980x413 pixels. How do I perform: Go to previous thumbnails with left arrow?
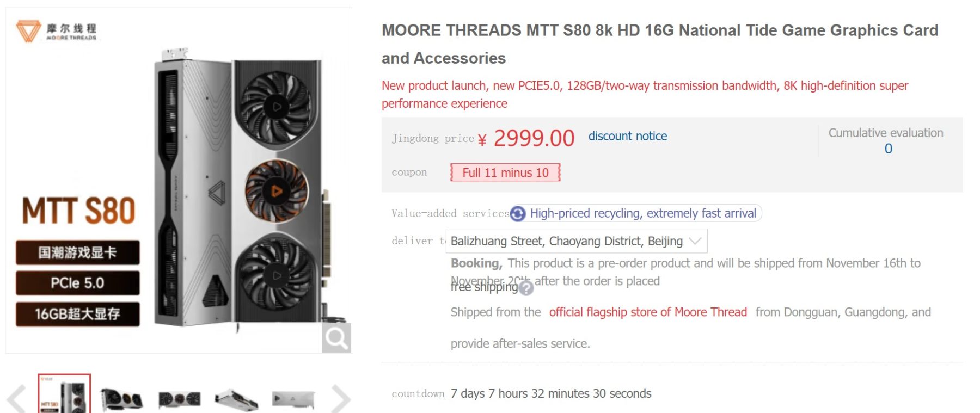pos(16,399)
